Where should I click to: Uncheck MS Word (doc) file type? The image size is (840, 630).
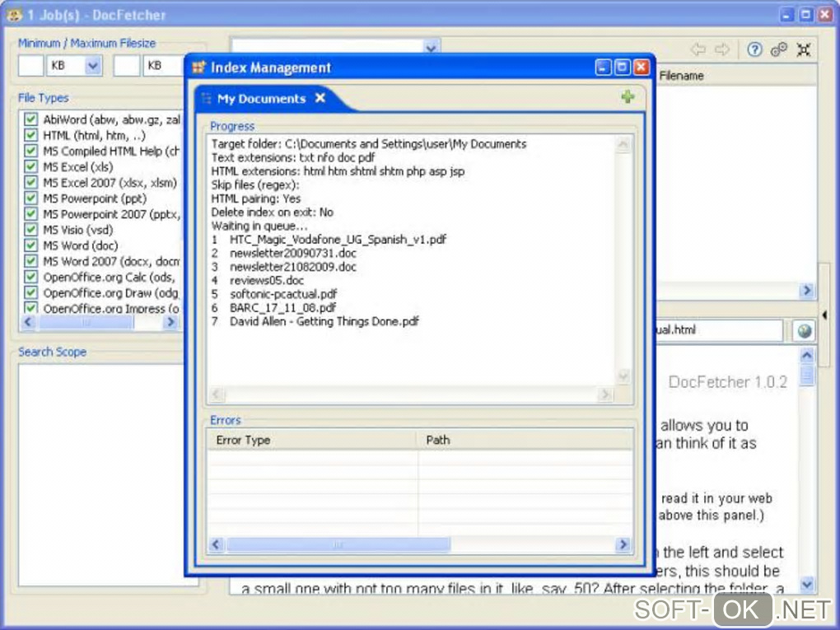point(30,245)
